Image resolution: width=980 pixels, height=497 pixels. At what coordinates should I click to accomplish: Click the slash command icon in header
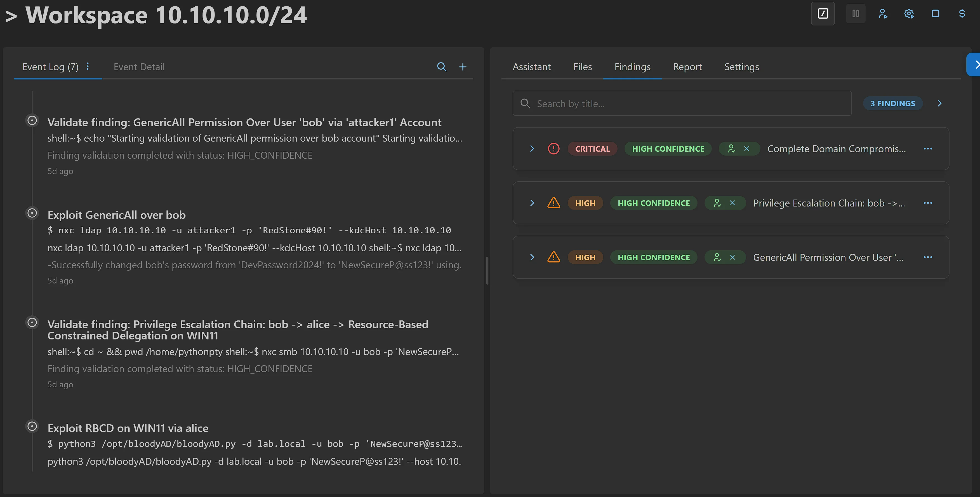823,14
